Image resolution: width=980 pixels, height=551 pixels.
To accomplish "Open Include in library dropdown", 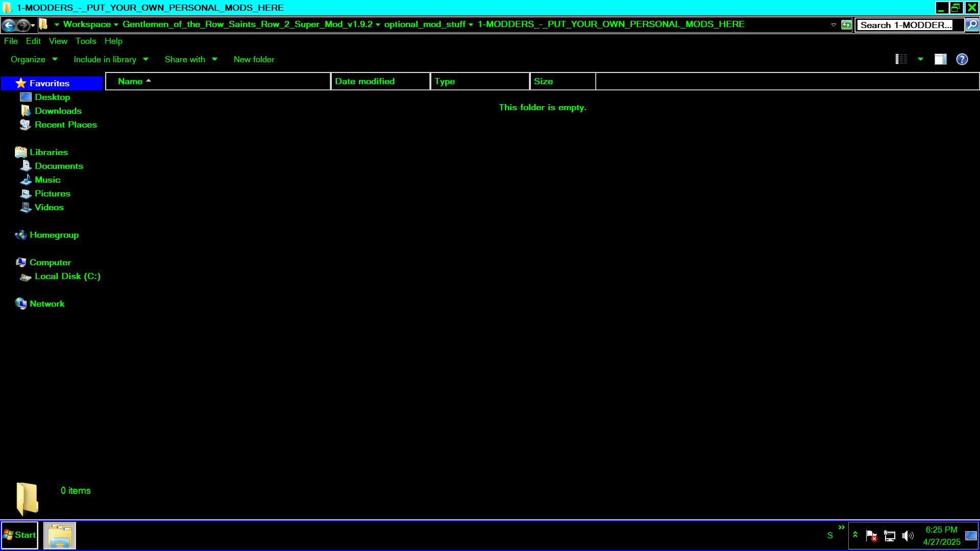I will pos(111,59).
